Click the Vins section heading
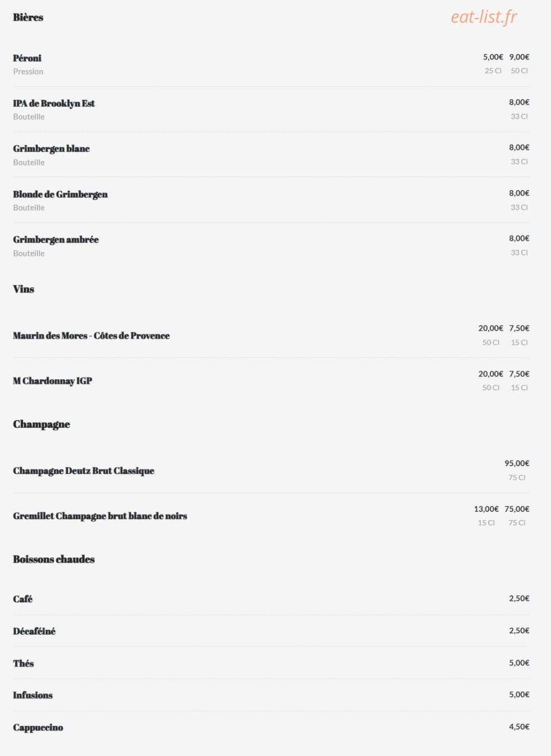Screen dimensions: 551x756 point(23,289)
